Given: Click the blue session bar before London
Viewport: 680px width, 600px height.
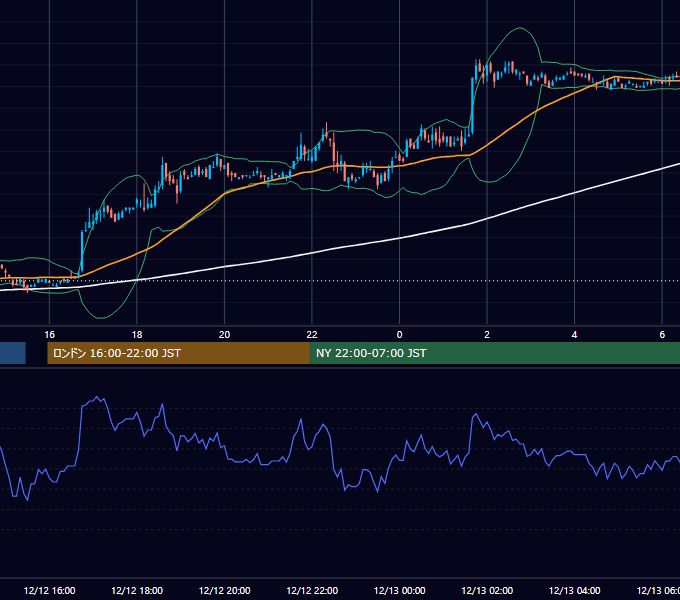Looking at the screenshot, I should click(x=13, y=353).
